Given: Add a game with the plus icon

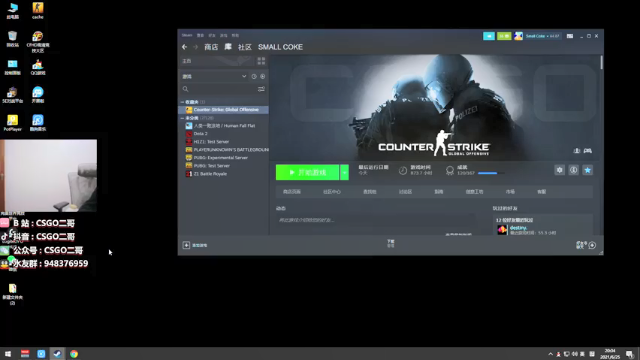Looking at the screenshot, I should tap(186, 245).
